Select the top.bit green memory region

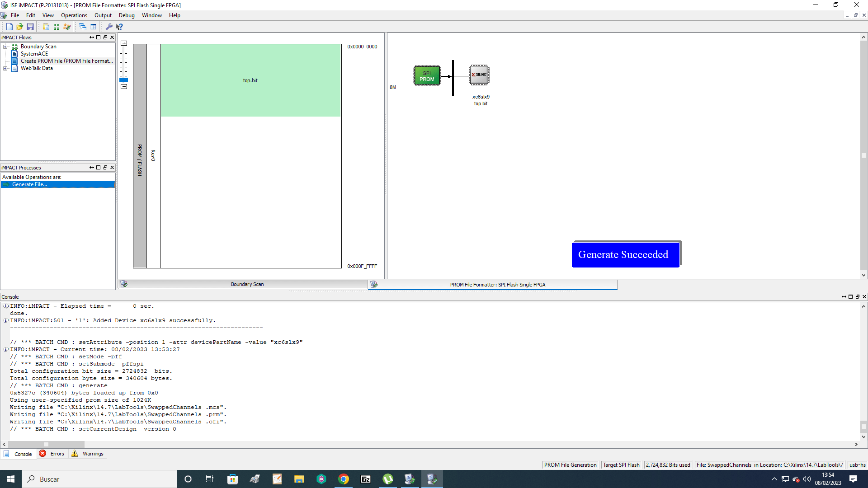click(250, 80)
